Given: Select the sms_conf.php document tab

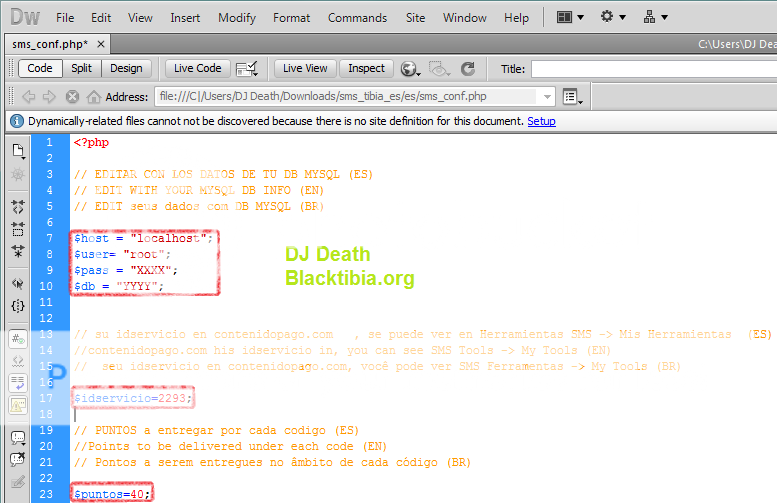Looking at the screenshot, I should (x=50, y=44).
